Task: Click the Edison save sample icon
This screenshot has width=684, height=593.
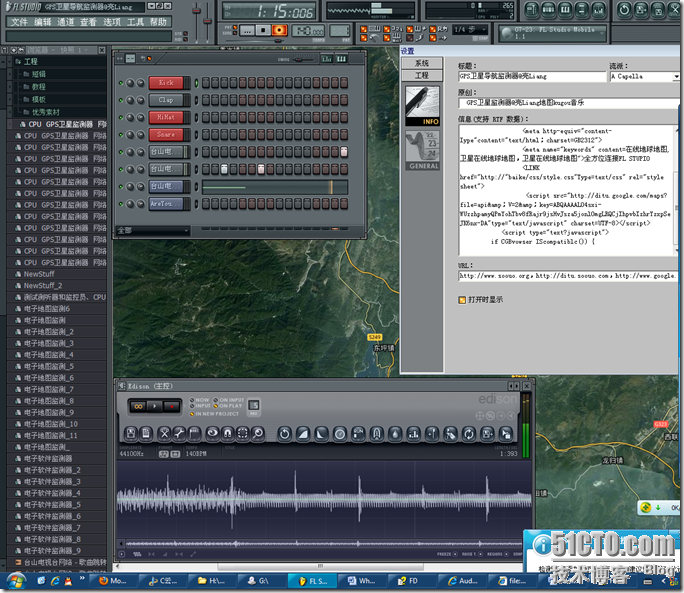Action: 131,433
